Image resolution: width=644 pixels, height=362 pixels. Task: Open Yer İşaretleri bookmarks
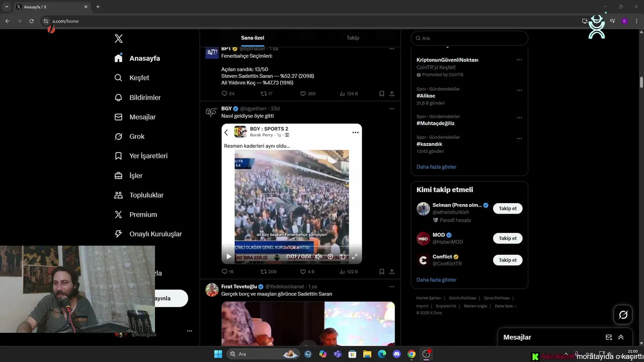(x=141, y=156)
